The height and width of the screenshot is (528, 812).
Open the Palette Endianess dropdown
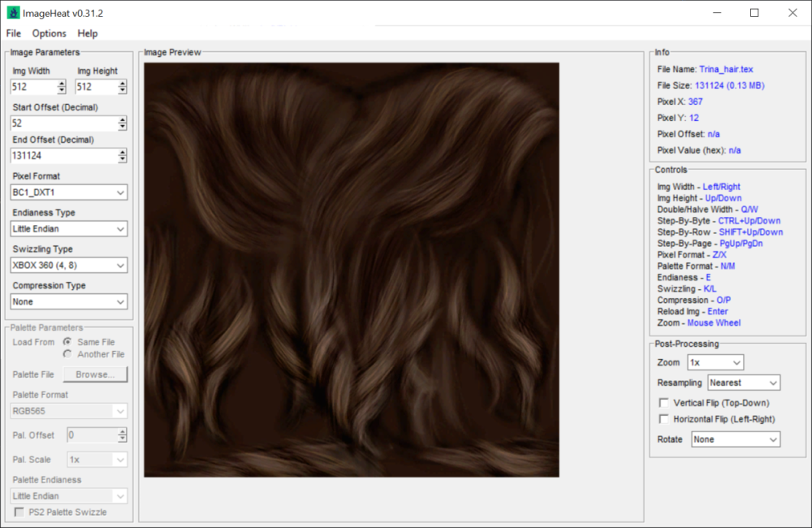69,496
